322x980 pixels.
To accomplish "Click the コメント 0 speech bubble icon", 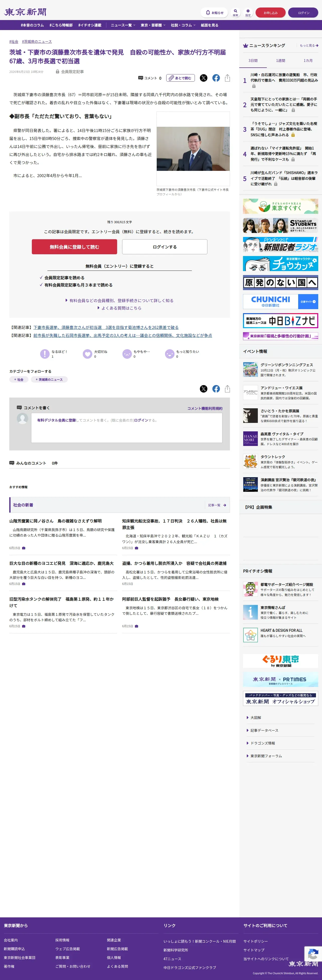I will (149, 78).
